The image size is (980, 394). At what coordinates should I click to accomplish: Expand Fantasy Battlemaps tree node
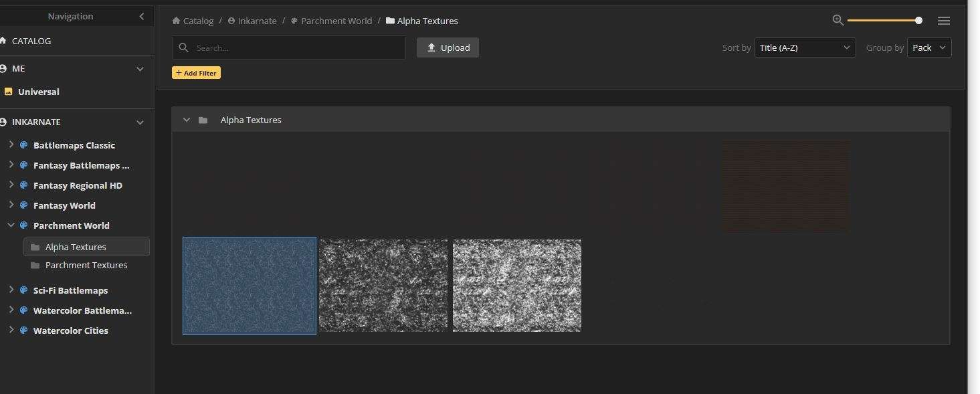pyautogui.click(x=11, y=165)
